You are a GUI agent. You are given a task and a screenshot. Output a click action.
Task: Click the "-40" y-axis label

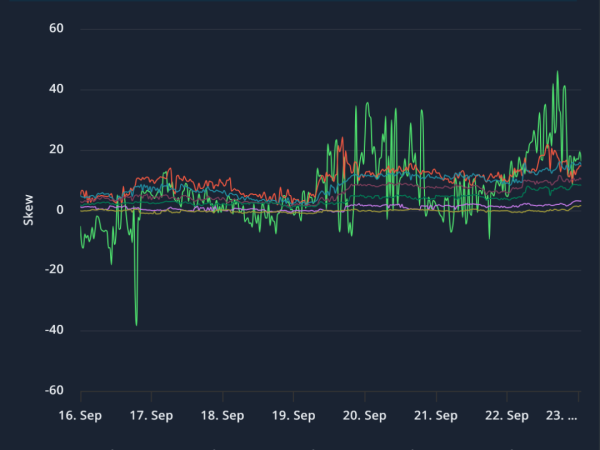pos(54,330)
